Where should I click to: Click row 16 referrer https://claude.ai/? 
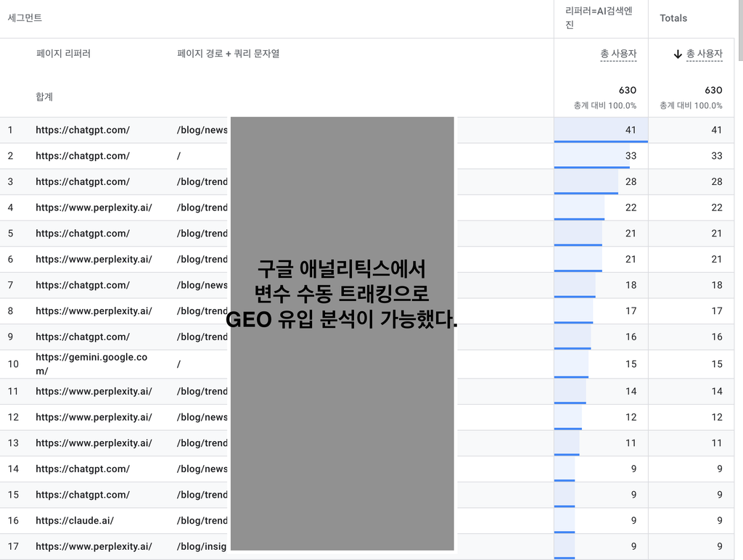click(x=75, y=521)
